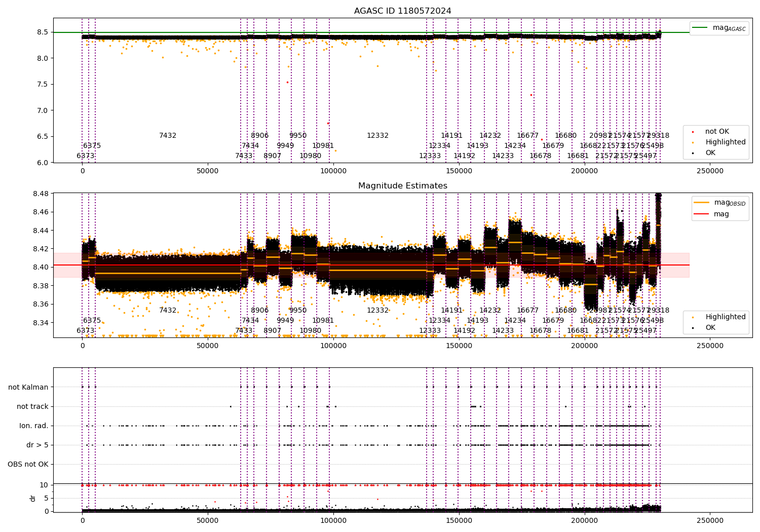Image resolution: width=760 pixels, height=532 pixels.
Task: Click obsid label 10981 in top plot
Action: [x=323, y=146]
